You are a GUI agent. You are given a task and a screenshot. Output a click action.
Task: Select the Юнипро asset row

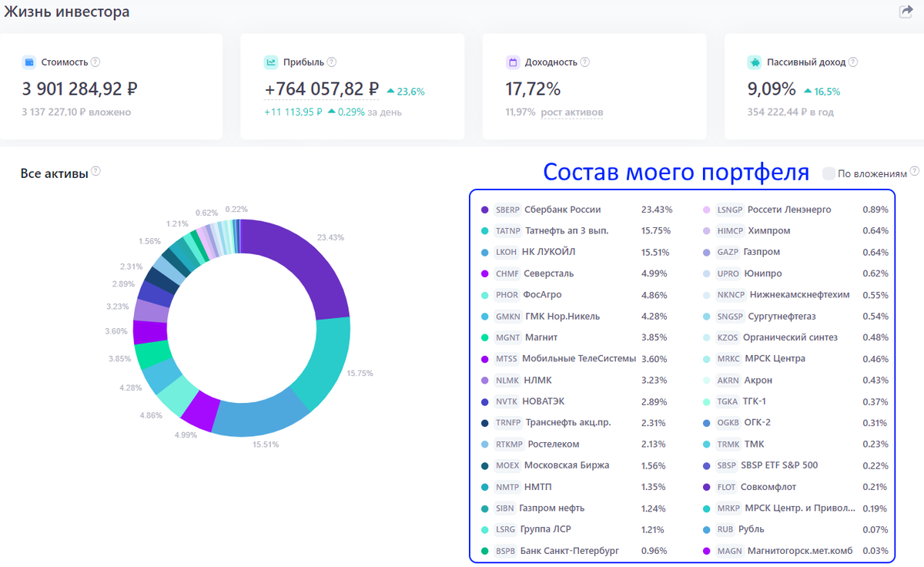(795, 273)
